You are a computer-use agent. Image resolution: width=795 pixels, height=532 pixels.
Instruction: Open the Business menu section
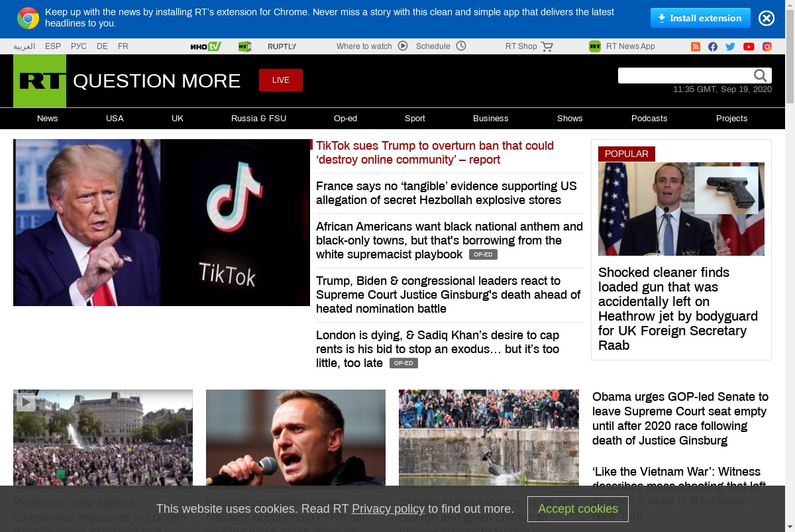491,119
